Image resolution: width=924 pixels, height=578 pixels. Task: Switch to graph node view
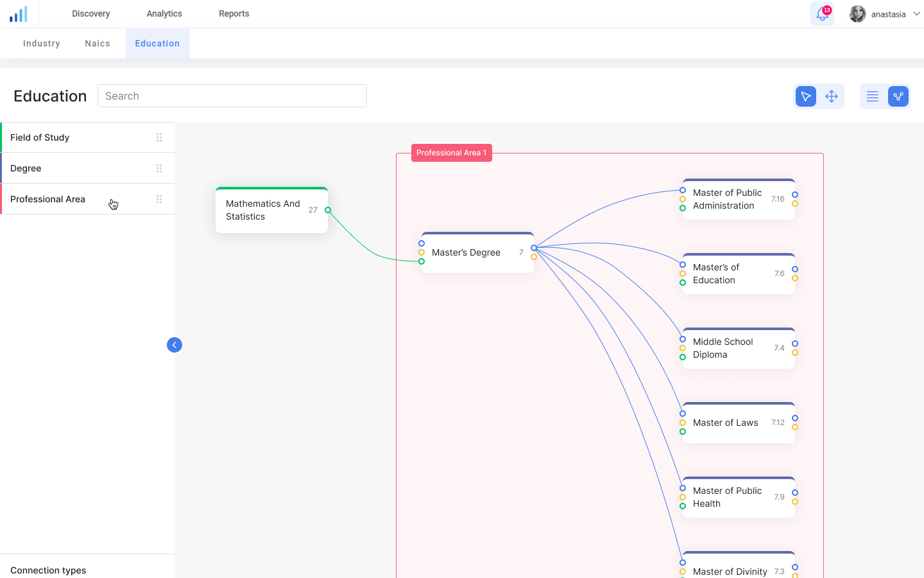pyautogui.click(x=898, y=96)
